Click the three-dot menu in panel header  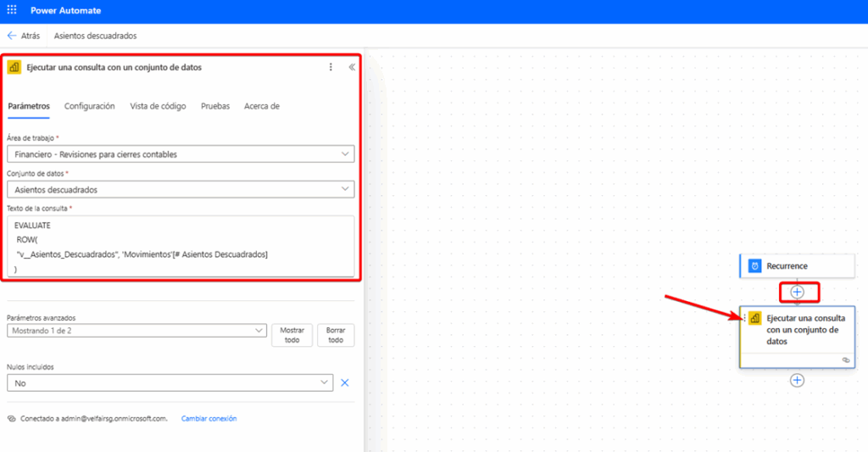click(x=331, y=67)
